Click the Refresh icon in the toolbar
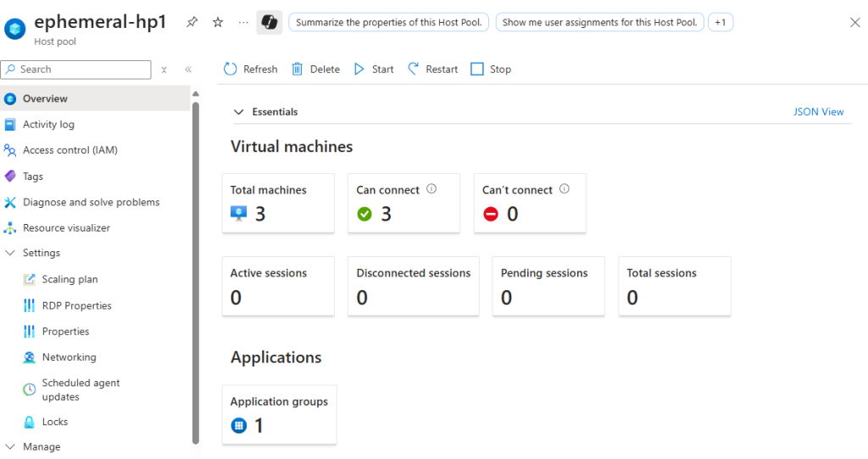 click(x=230, y=69)
